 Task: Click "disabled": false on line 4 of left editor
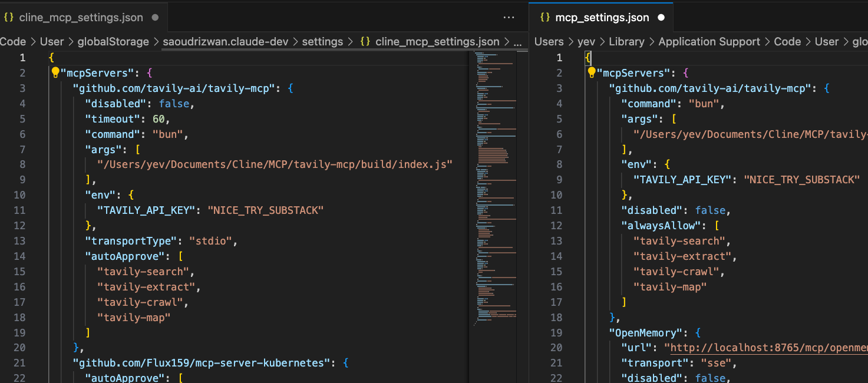pyautogui.click(x=140, y=104)
